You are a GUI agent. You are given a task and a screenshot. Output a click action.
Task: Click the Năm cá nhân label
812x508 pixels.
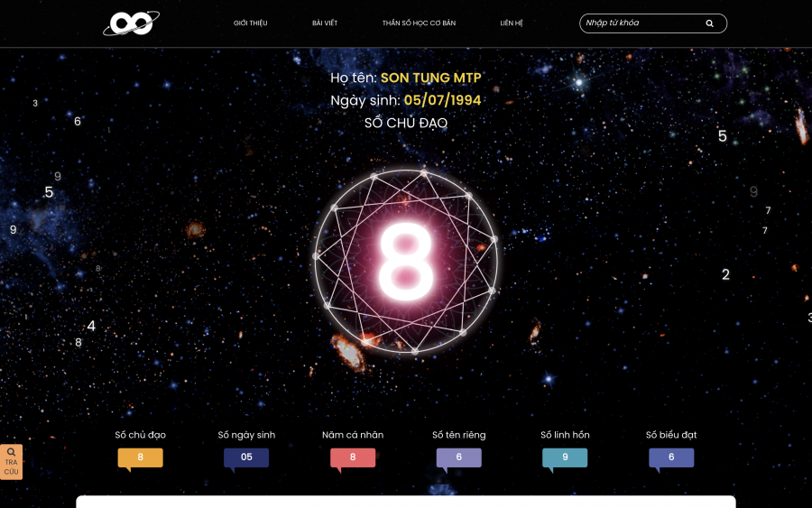353,435
